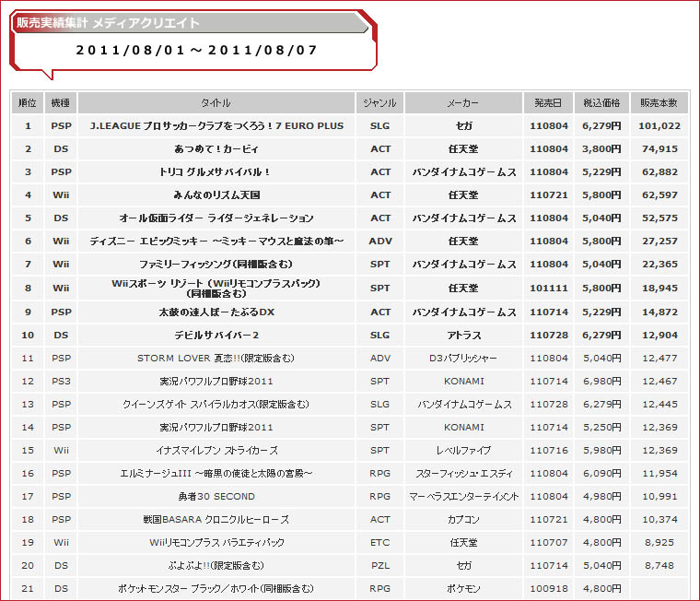This screenshot has height=601, width=700.
Task: Click the sales figure 22,365
Action: tap(659, 265)
